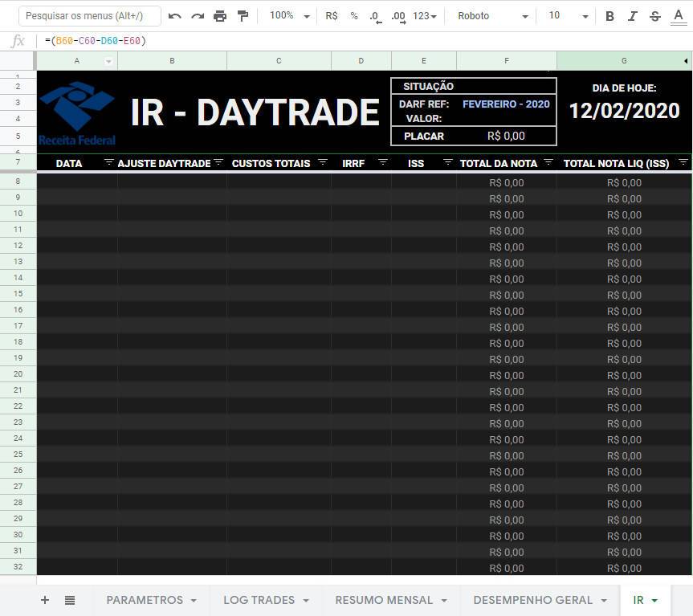Apply percent format to cell
693x616 pixels.
coord(353,16)
